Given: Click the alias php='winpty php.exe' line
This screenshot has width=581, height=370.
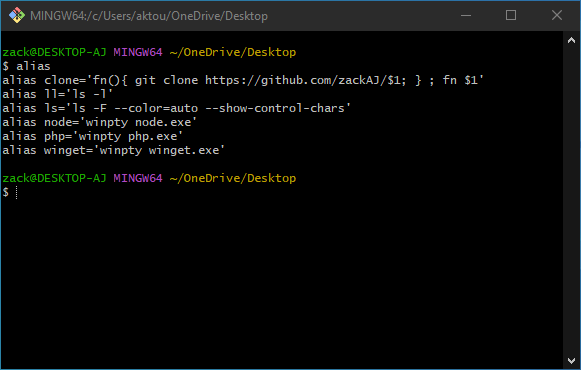Looking at the screenshot, I should pos(93,136).
